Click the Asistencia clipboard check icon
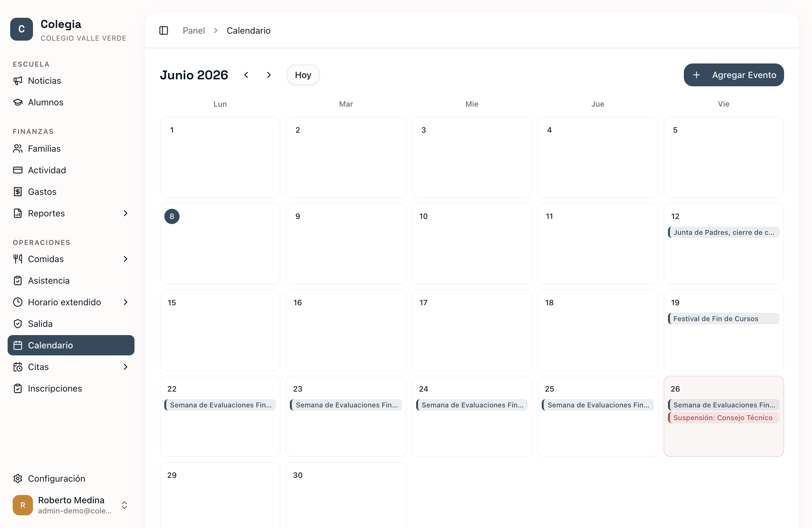This screenshot has width=812, height=528. point(18,280)
